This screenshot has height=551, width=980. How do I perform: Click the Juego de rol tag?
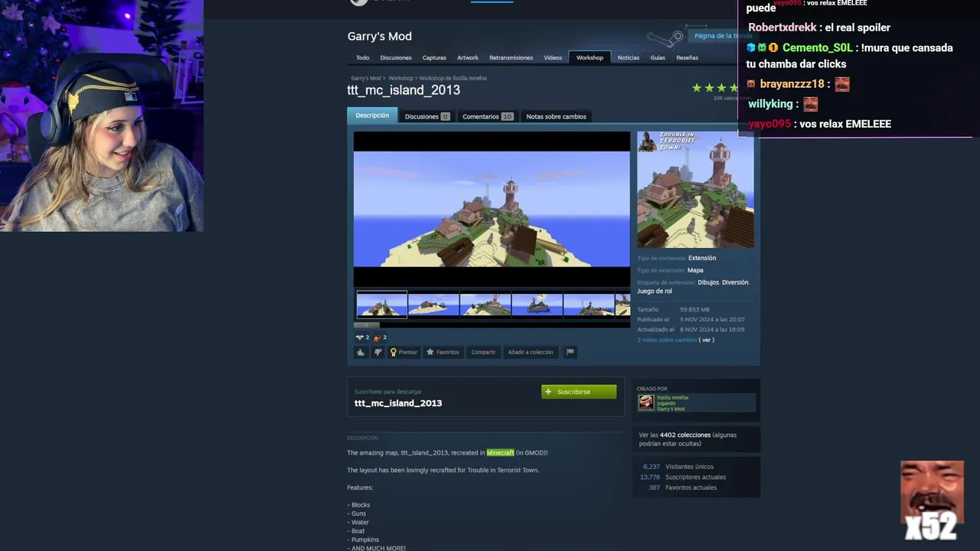point(655,291)
